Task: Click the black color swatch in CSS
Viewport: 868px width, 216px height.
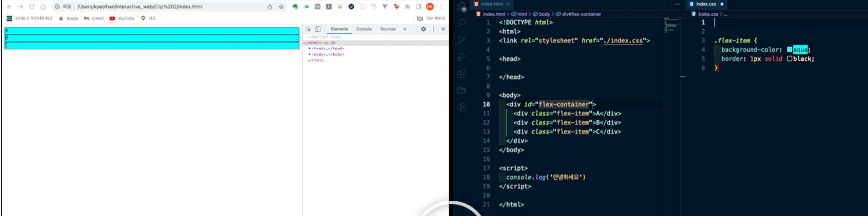Action: [789, 59]
